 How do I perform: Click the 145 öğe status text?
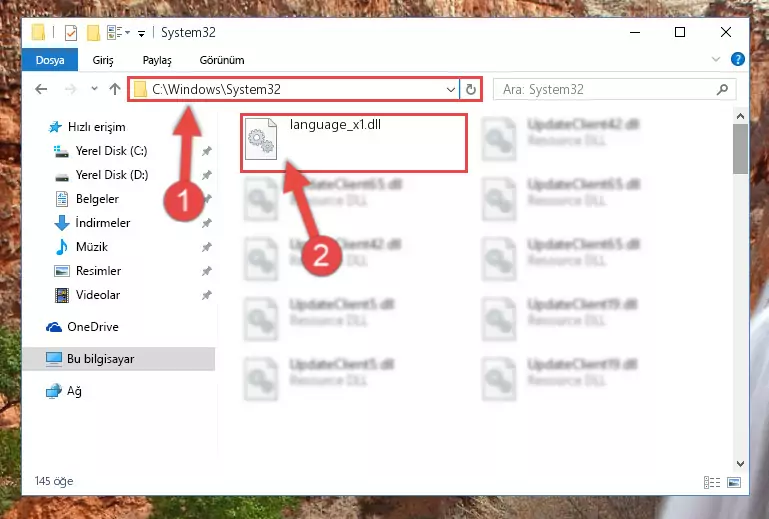pyautogui.click(x=54, y=481)
